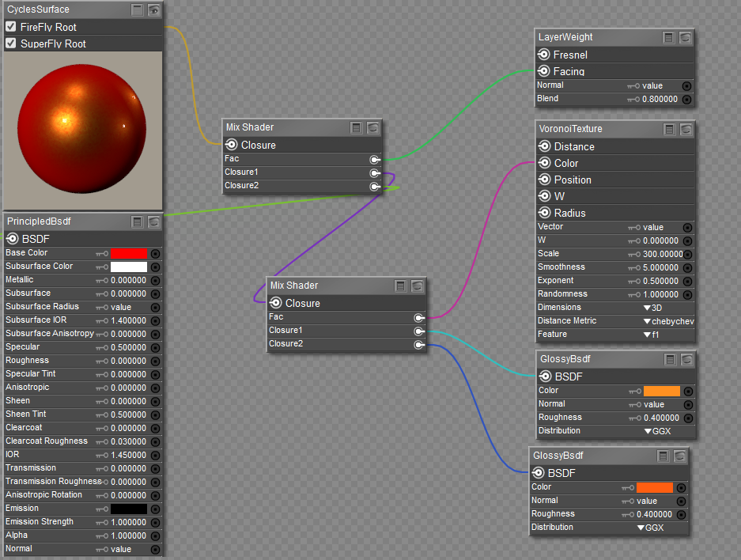Click the CyclesSurface node's parameter panel icon
The height and width of the screenshot is (560, 741).
(x=138, y=9)
